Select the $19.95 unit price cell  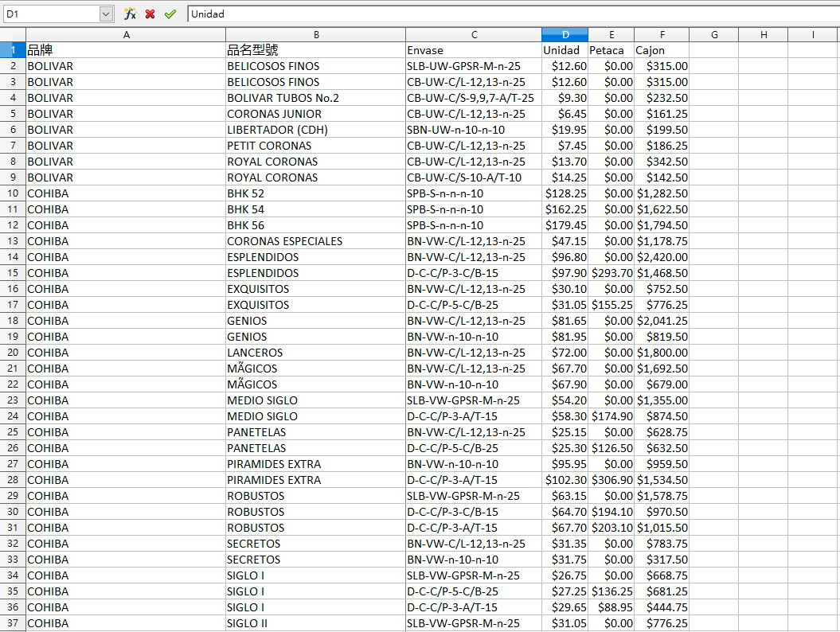pos(565,130)
